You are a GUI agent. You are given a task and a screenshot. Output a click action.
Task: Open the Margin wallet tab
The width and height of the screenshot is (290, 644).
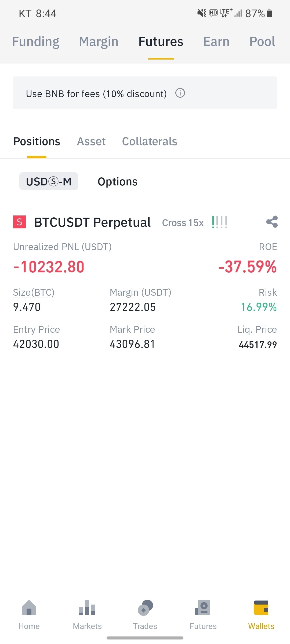99,42
